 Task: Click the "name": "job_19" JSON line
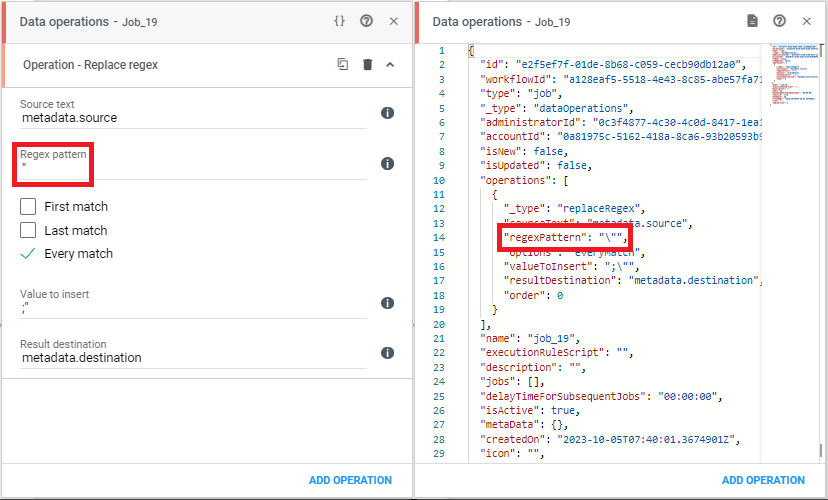pos(530,338)
